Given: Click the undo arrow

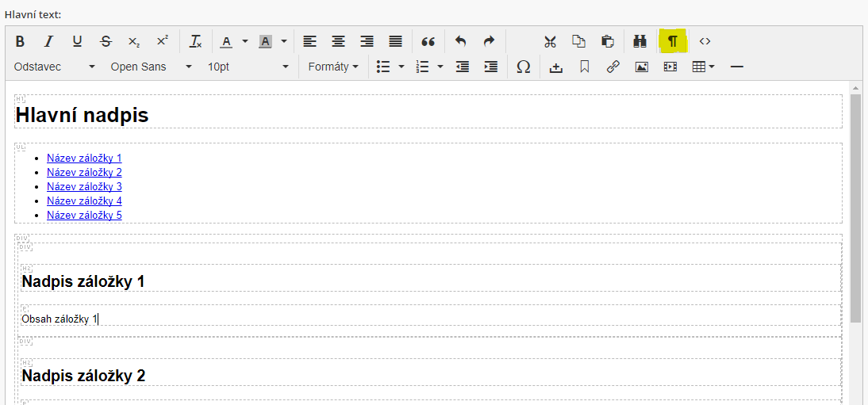Looking at the screenshot, I should (x=461, y=41).
